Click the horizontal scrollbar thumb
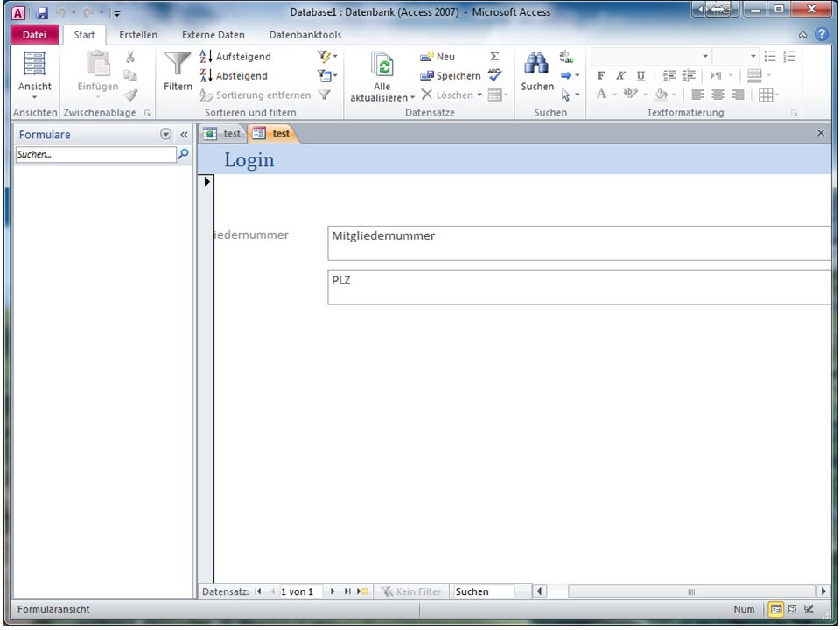Viewport: 840px width, 630px height. coord(691,591)
